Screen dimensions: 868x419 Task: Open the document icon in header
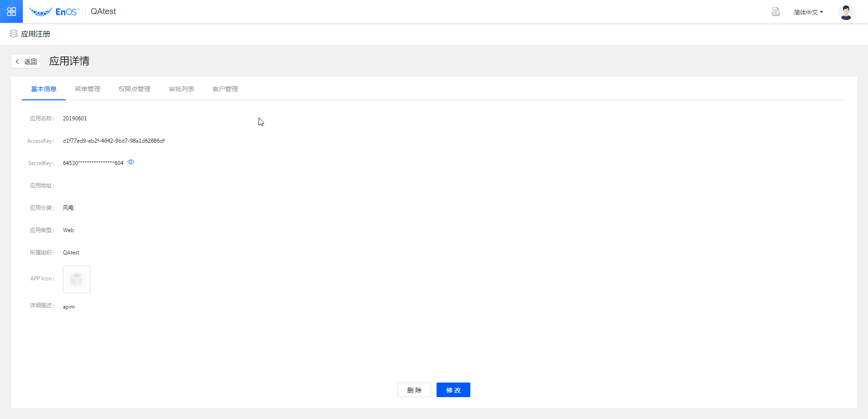[775, 12]
